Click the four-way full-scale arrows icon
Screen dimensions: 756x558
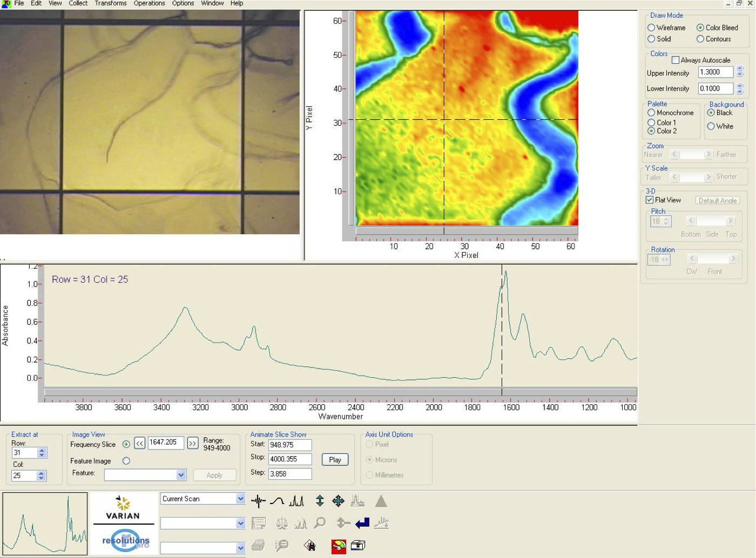pyautogui.click(x=339, y=501)
